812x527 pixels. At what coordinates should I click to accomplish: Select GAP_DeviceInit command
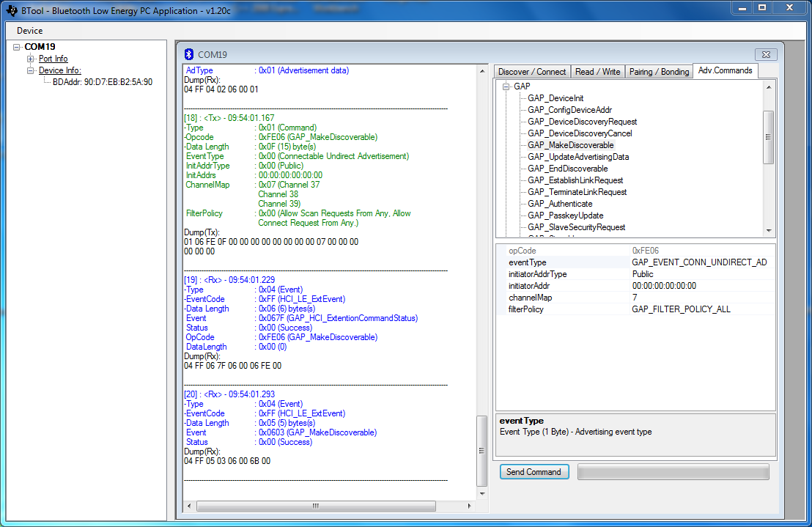click(x=556, y=97)
